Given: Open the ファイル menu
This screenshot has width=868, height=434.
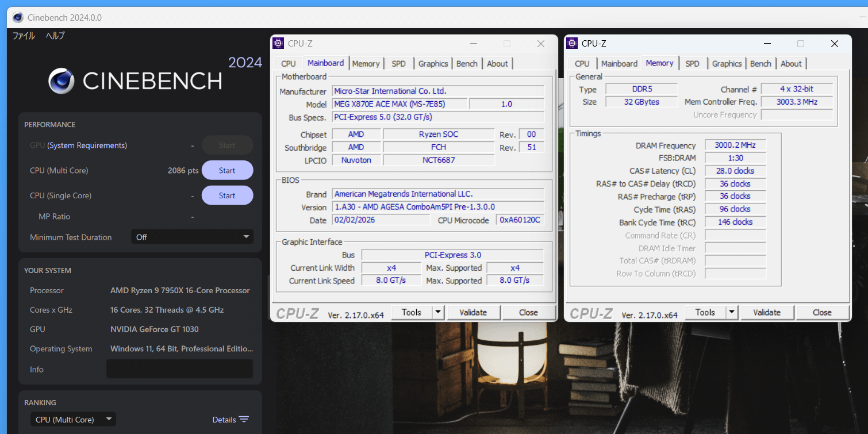Looking at the screenshot, I should pos(24,36).
